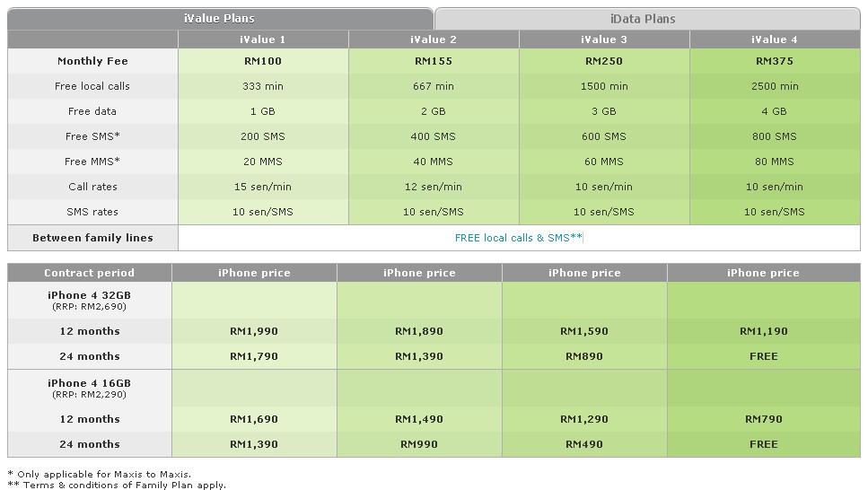The image size is (868, 490).
Task: Click the 600 SMS free SMS cell
Action: [604, 136]
